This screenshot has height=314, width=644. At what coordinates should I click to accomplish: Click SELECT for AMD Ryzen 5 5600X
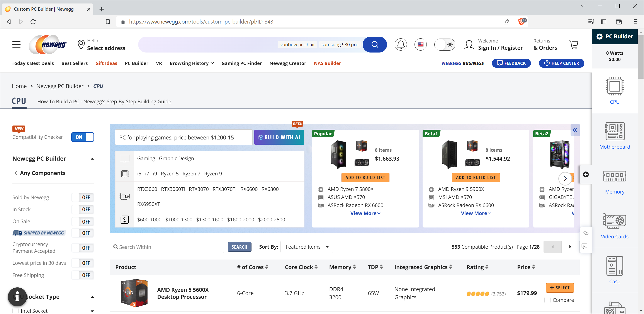[x=560, y=288]
